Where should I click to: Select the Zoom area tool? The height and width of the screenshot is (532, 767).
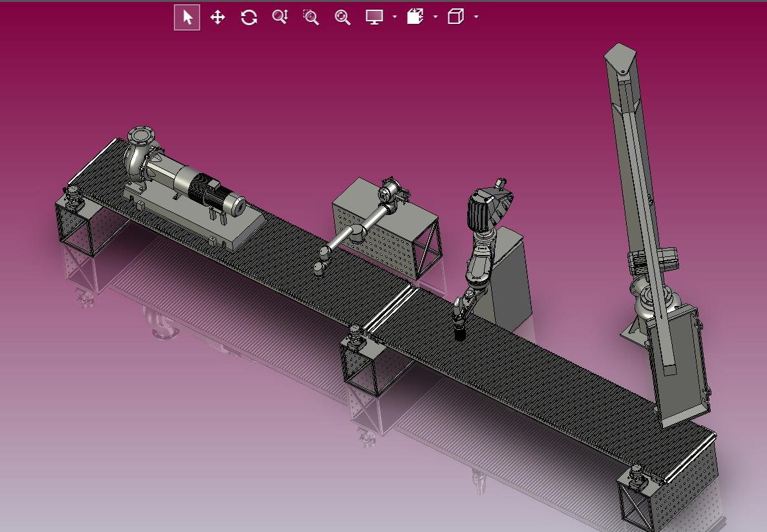[311, 17]
